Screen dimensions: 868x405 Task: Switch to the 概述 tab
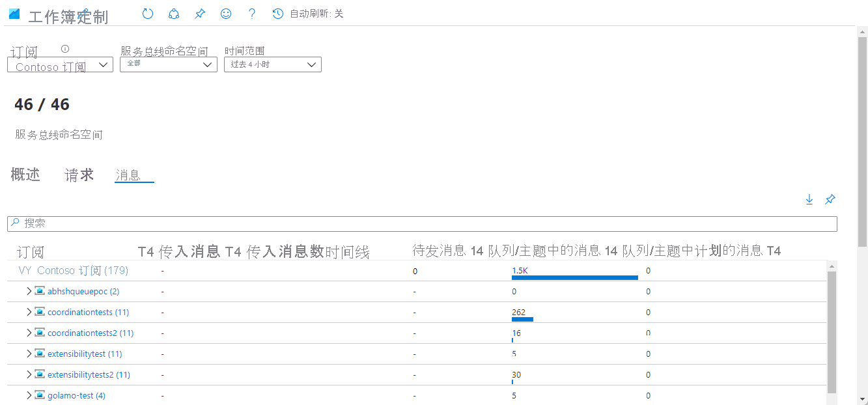[x=25, y=175]
